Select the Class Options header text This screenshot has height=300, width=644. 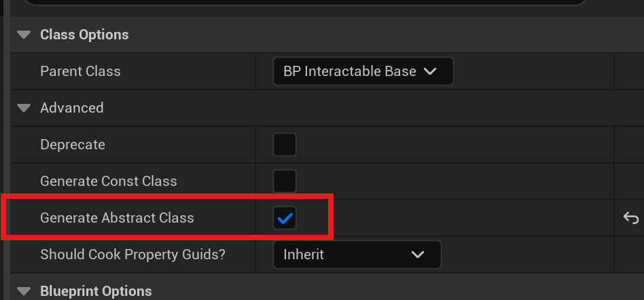[x=84, y=35]
